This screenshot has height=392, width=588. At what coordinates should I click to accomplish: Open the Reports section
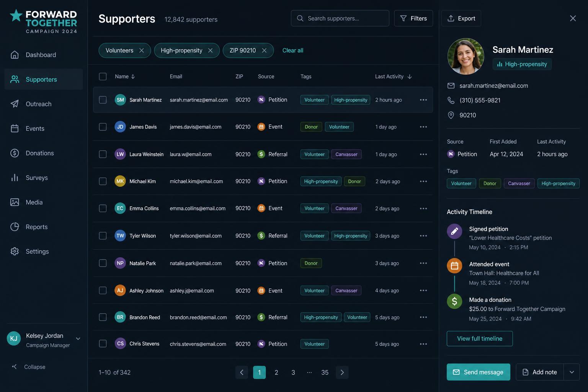coord(44,227)
